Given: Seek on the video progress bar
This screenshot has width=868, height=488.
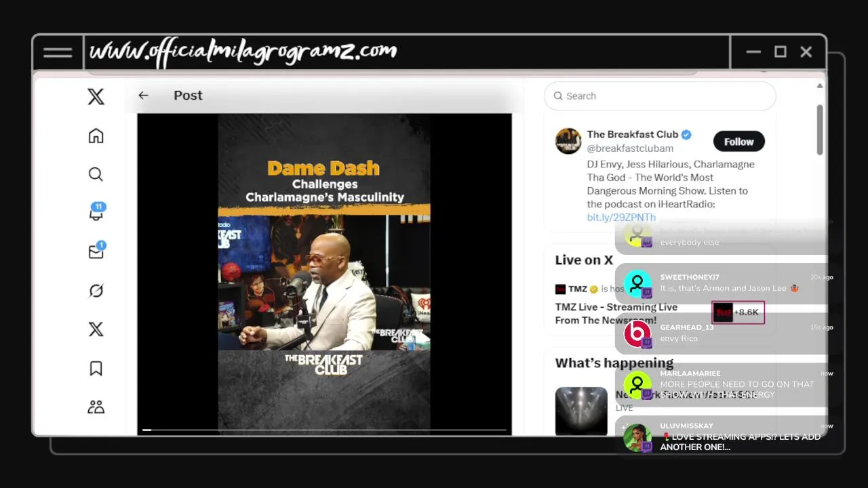Looking at the screenshot, I should [x=324, y=430].
